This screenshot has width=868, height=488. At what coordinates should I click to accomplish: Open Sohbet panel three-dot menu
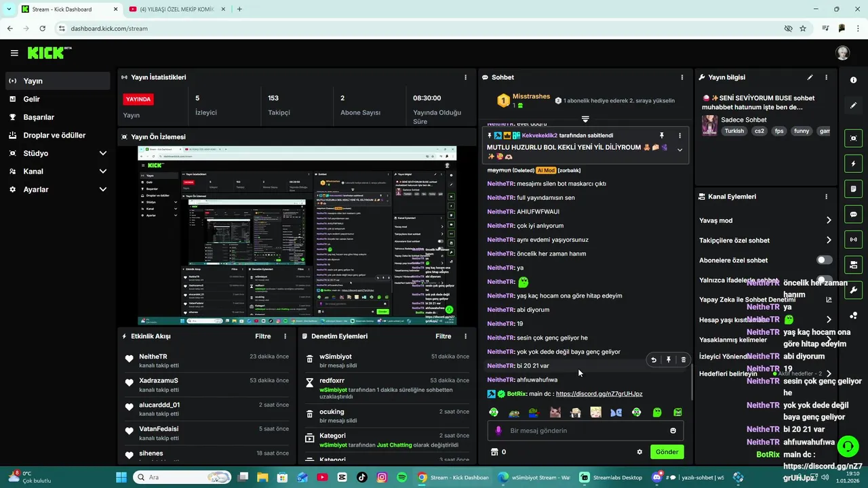click(x=682, y=77)
